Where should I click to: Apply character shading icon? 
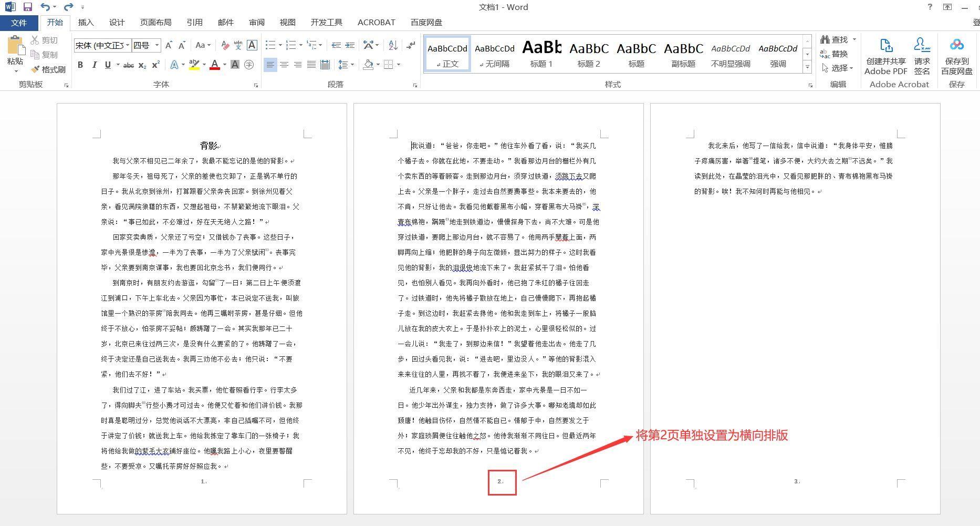[x=235, y=65]
